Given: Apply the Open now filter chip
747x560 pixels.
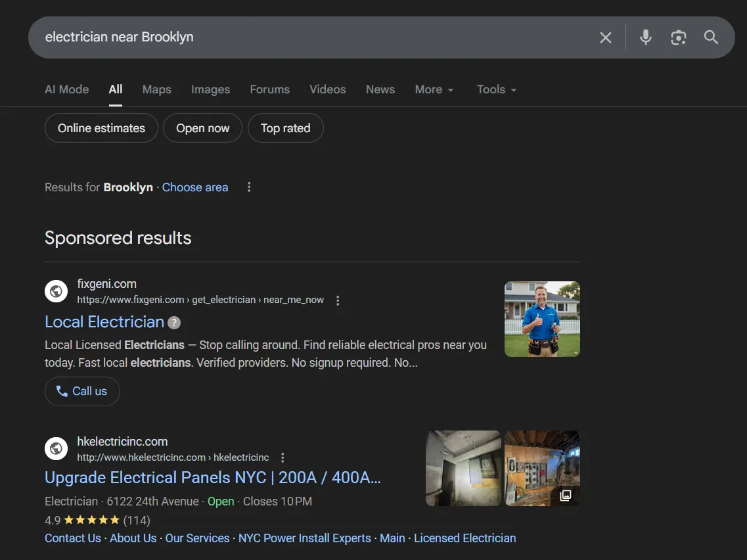Looking at the screenshot, I should [202, 128].
